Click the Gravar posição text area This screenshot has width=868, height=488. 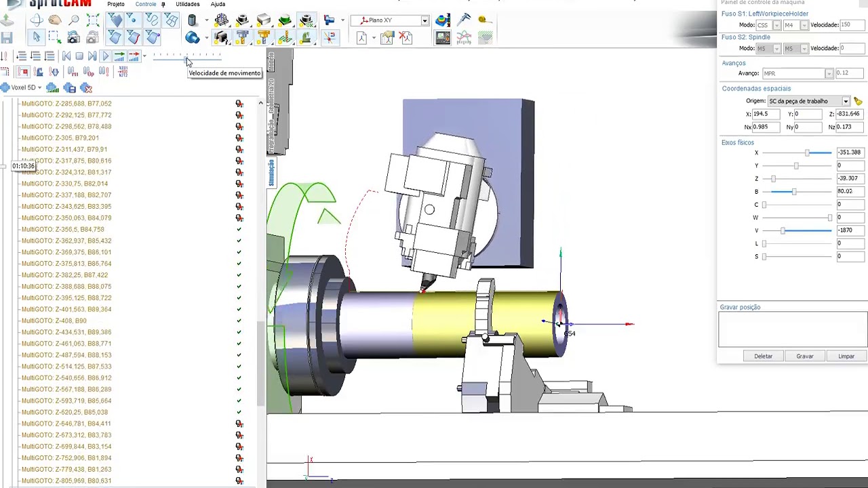(x=792, y=330)
